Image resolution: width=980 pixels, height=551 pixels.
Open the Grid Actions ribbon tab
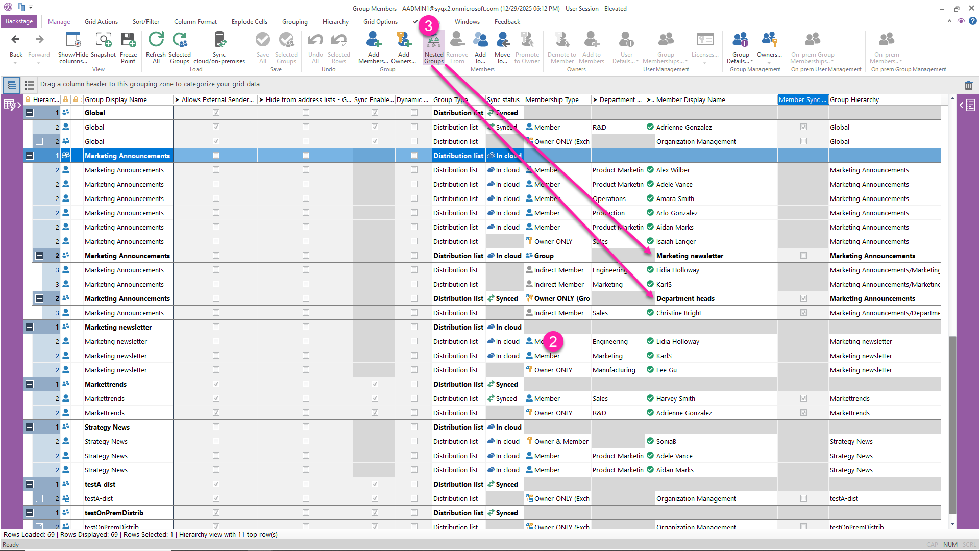point(101,22)
